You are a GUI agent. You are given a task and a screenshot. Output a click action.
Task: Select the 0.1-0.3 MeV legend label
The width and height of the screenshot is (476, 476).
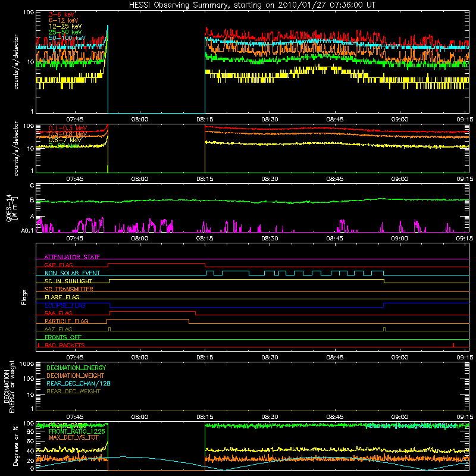(68, 128)
